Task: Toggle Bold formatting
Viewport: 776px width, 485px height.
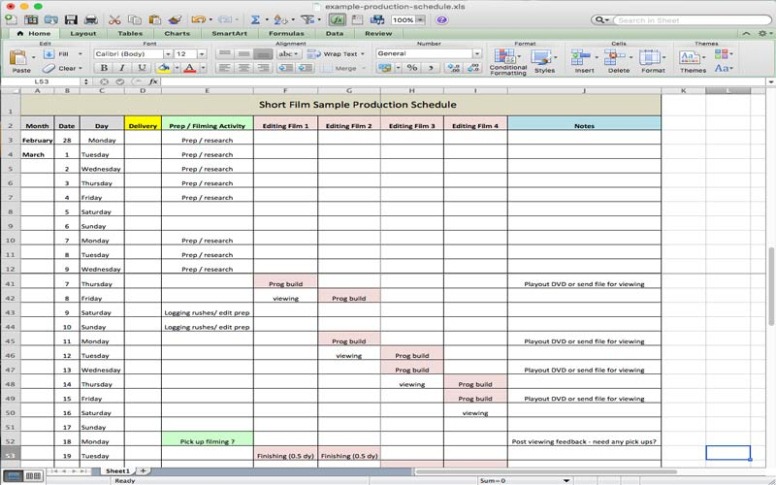Action: 103,68
